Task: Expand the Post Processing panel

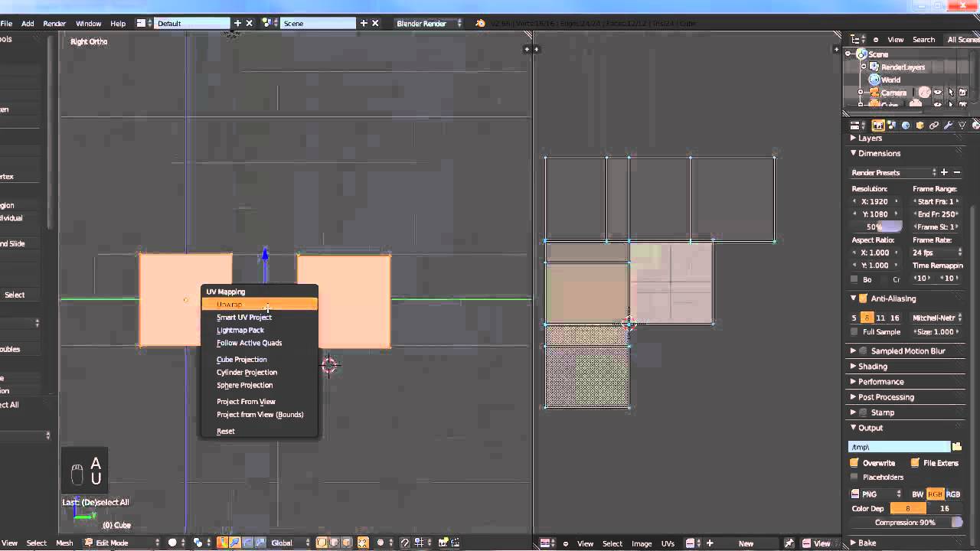Action: [x=886, y=397]
